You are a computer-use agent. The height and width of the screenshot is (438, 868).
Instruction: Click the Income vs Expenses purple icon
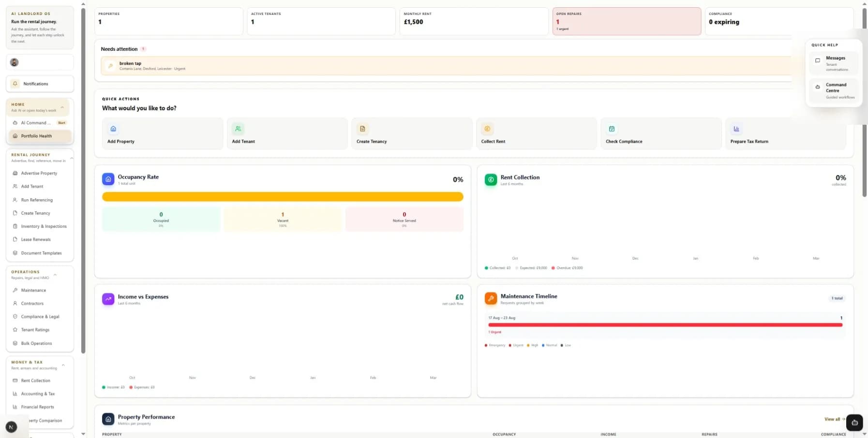(108, 299)
